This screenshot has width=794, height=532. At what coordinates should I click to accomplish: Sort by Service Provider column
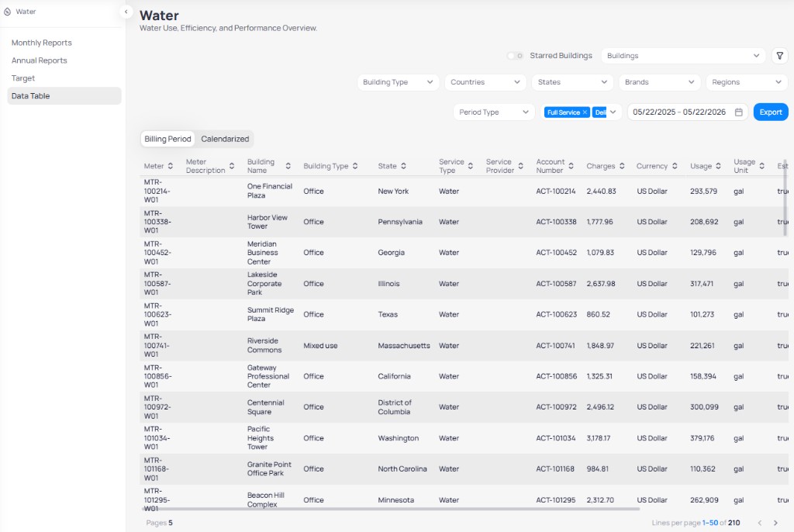(x=520, y=166)
